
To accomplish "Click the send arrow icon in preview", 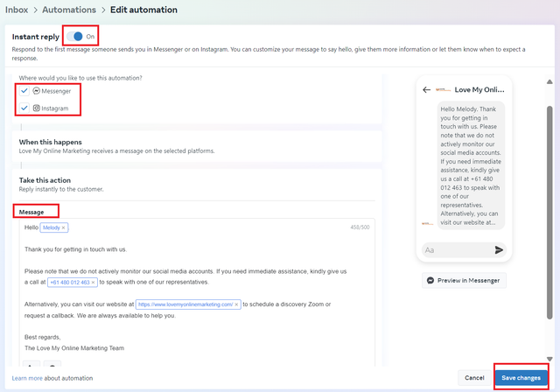I will click(x=499, y=250).
